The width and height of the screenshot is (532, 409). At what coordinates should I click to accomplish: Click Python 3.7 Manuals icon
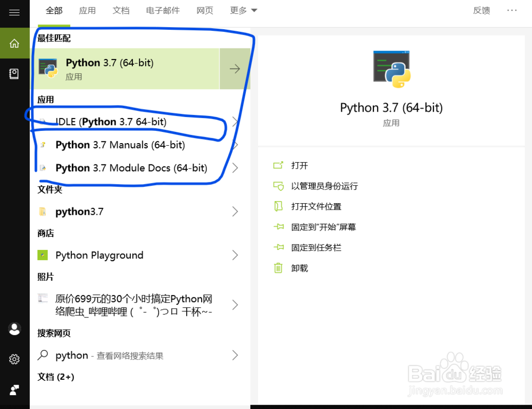tap(43, 145)
